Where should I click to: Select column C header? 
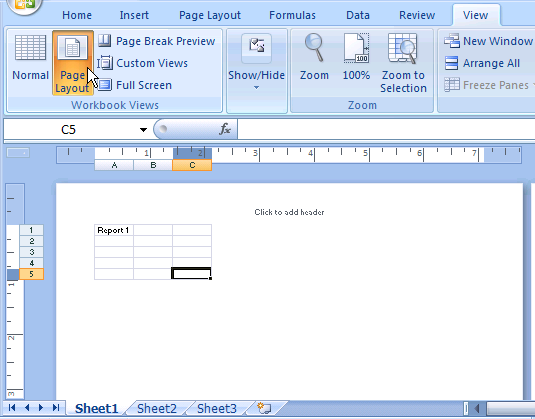tap(192, 165)
